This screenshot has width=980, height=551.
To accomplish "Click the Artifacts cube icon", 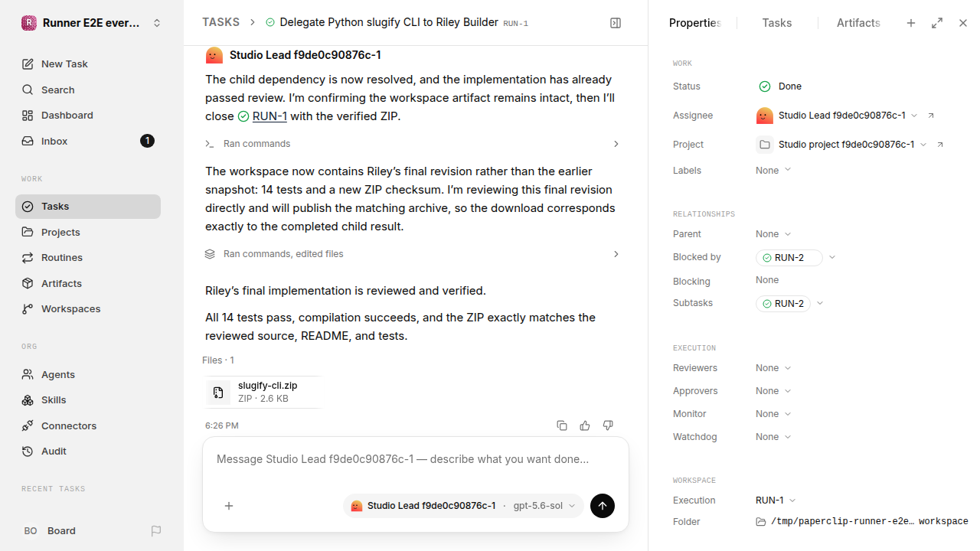I will pos(28,283).
